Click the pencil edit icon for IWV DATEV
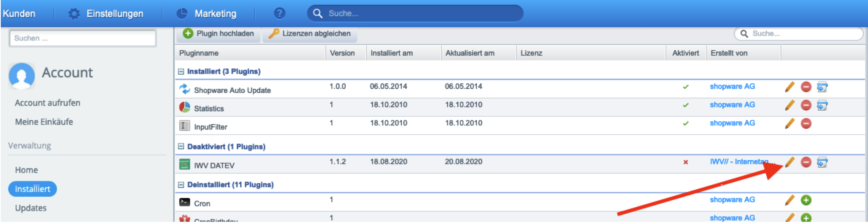Viewport: 868px width, 223px height. pyautogui.click(x=789, y=162)
